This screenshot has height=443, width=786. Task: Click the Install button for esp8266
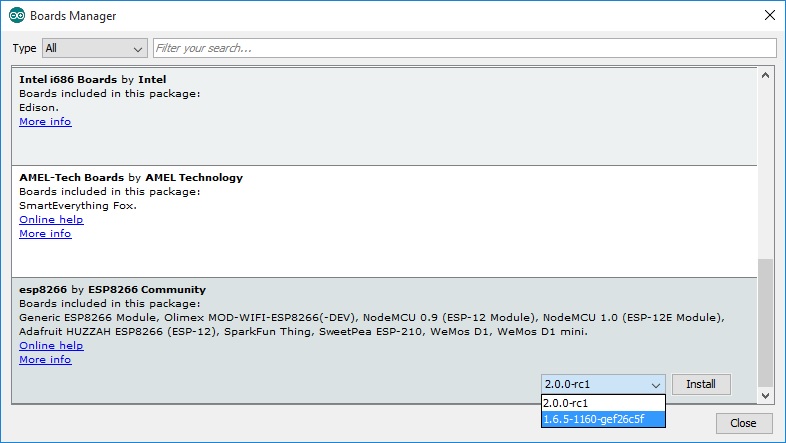pos(701,384)
